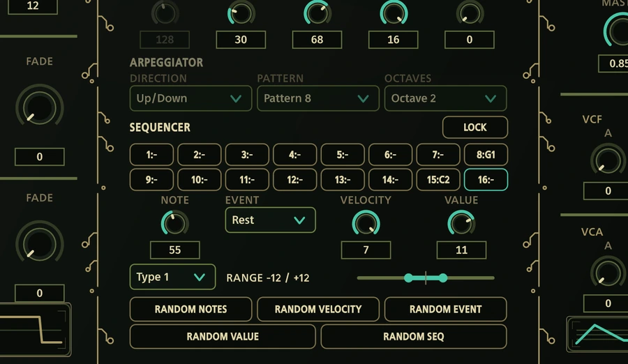This screenshot has width=628, height=364.
Task: Select sequencer step 14:-
Action: pos(391,180)
